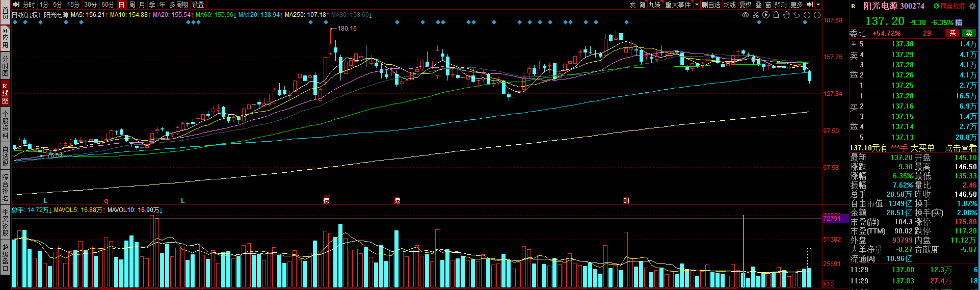Select the 周 weekly period tab
The height and width of the screenshot is (290, 980).
pyautogui.click(x=132, y=5)
